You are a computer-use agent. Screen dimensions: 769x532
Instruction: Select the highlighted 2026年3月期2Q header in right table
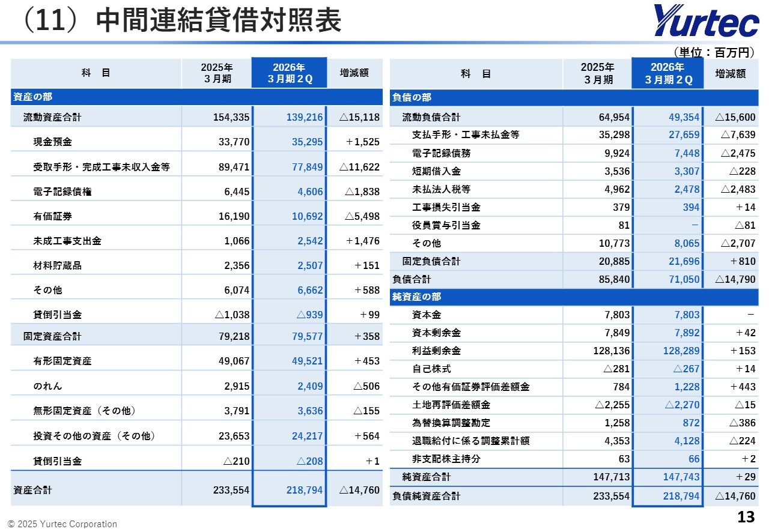668,73
